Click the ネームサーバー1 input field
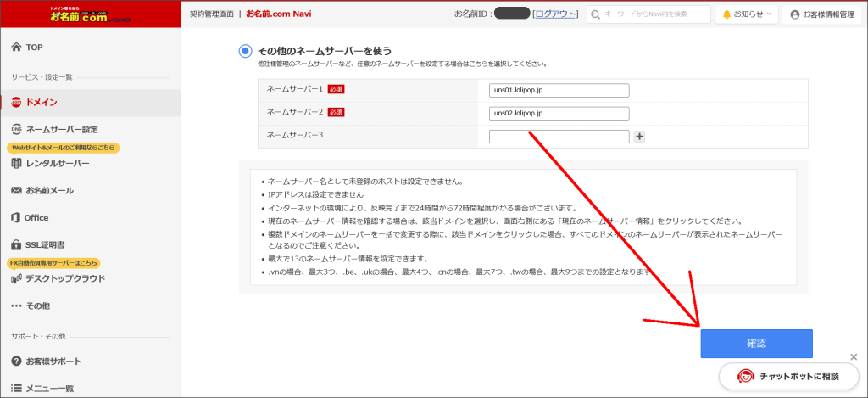This screenshot has width=868, height=398. click(559, 90)
